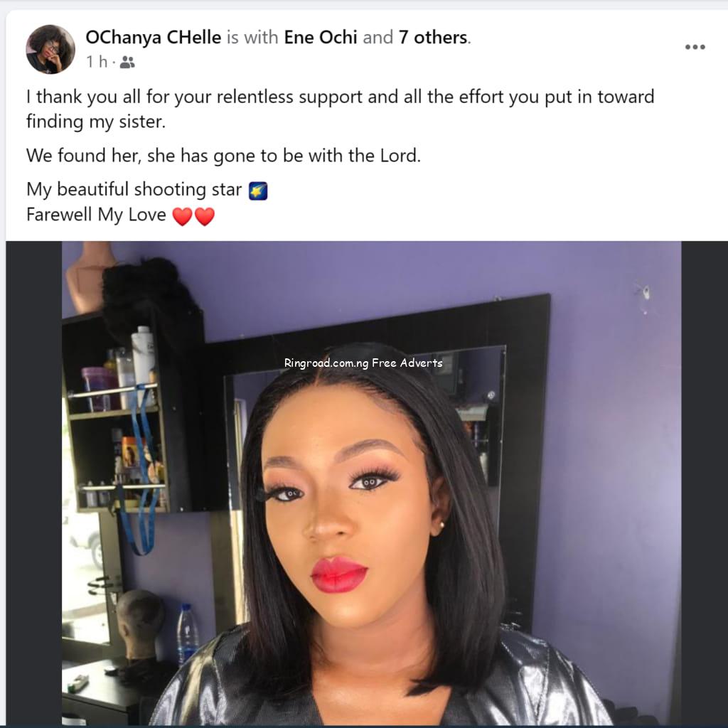Open the post via the 1 h timestamp
728x728 pixels.
coord(97,61)
